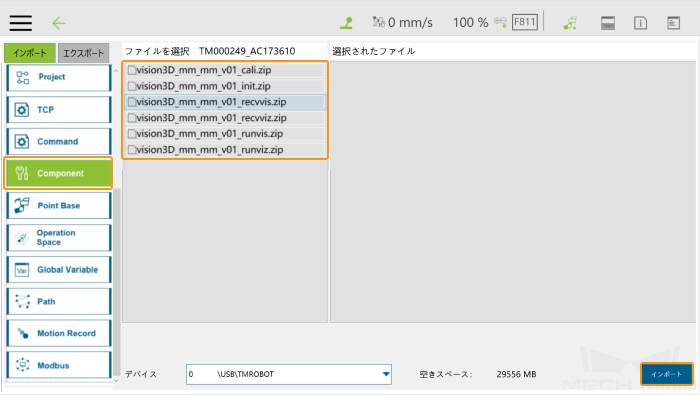Screen dimensions: 700x395
Task: Select the Motion Record category
Action: pyautogui.click(x=59, y=333)
